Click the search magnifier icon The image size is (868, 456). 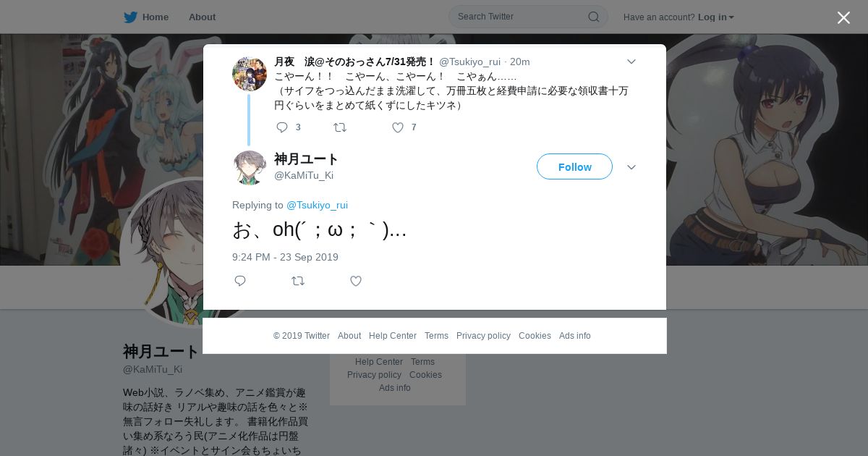click(x=594, y=17)
